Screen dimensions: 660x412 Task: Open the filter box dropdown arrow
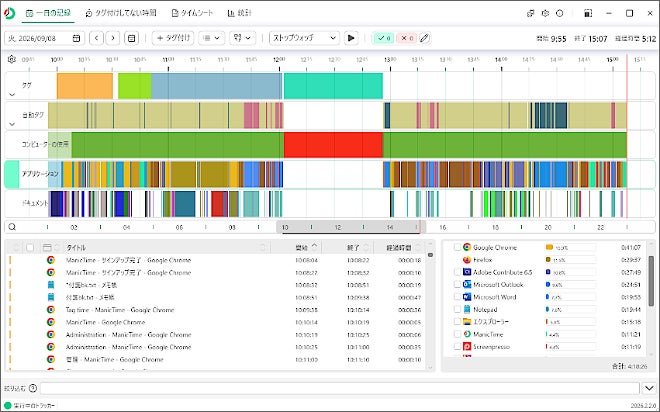pos(649,388)
